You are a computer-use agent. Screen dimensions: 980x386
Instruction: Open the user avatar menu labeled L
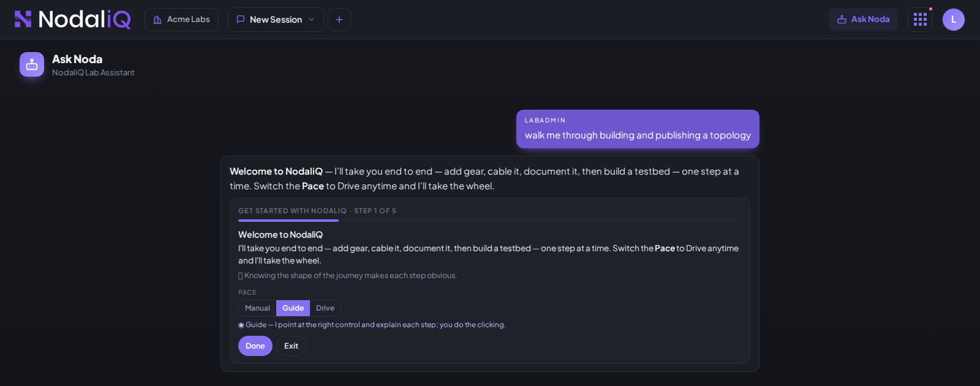[x=954, y=20]
